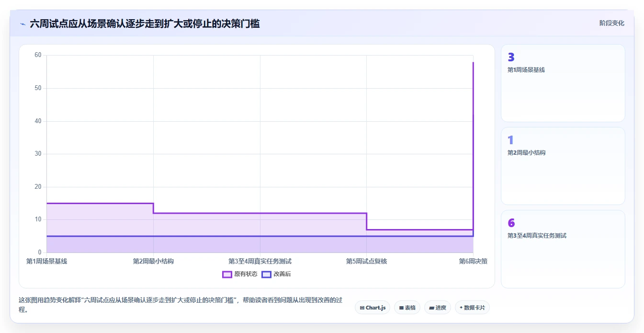
Task: Click the y-axis value 40
Action: [38, 121]
